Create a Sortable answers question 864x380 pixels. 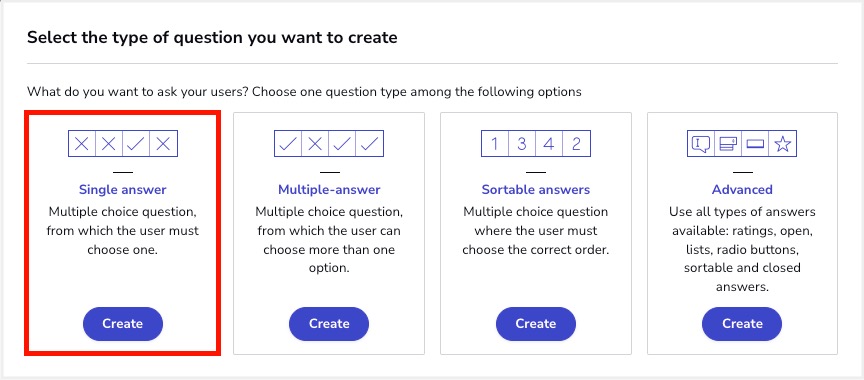coord(536,324)
